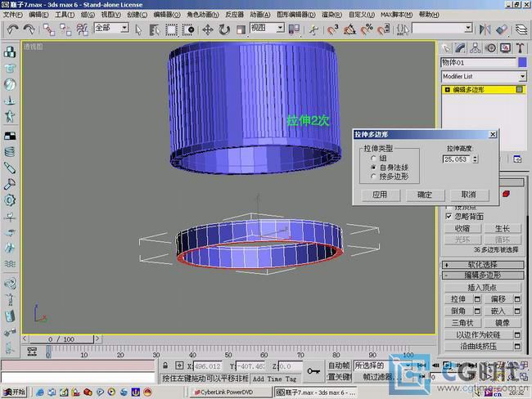532x399 pixels.
Task: Open the 渲染 menu
Action: point(331,15)
